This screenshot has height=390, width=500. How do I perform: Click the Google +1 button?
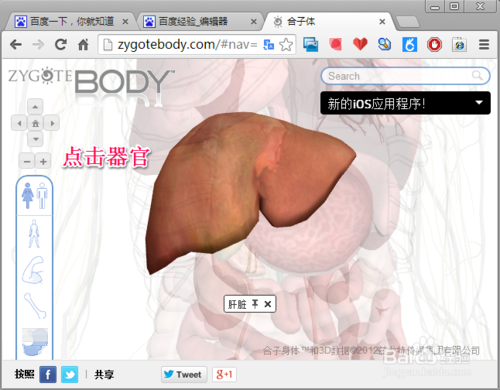point(224,374)
